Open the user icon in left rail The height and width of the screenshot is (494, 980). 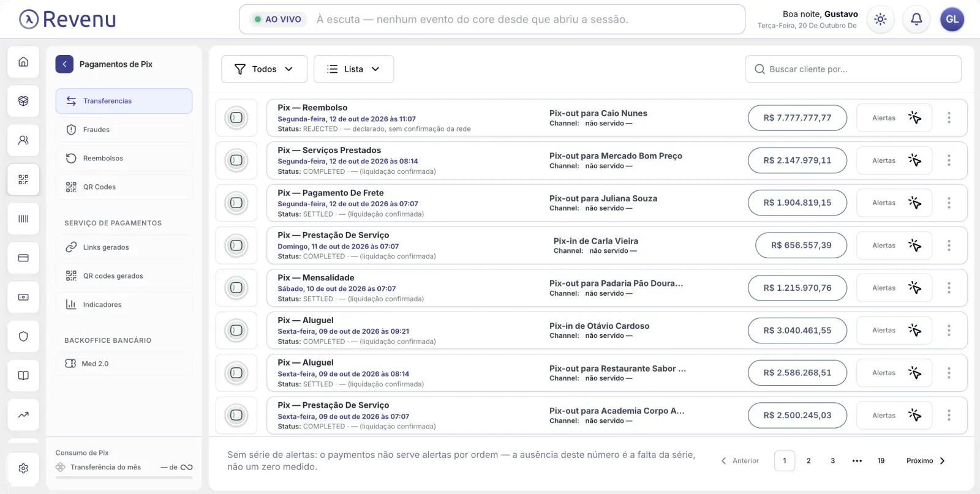pos(23,140)
